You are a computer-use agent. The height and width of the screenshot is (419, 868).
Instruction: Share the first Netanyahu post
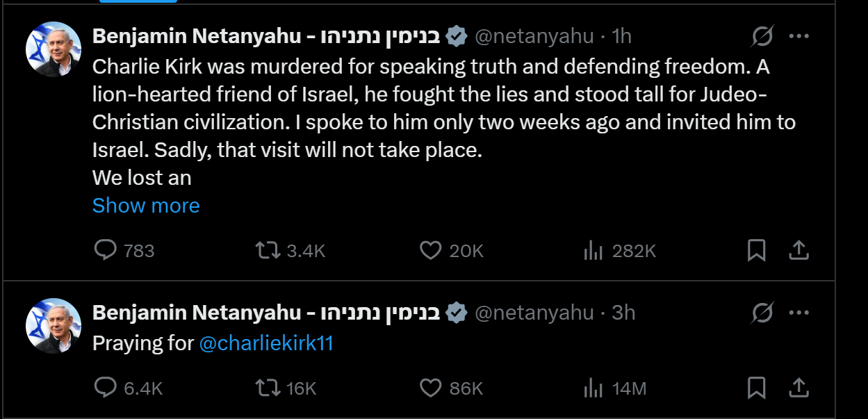pyautogui.click(x=799, y=250)
